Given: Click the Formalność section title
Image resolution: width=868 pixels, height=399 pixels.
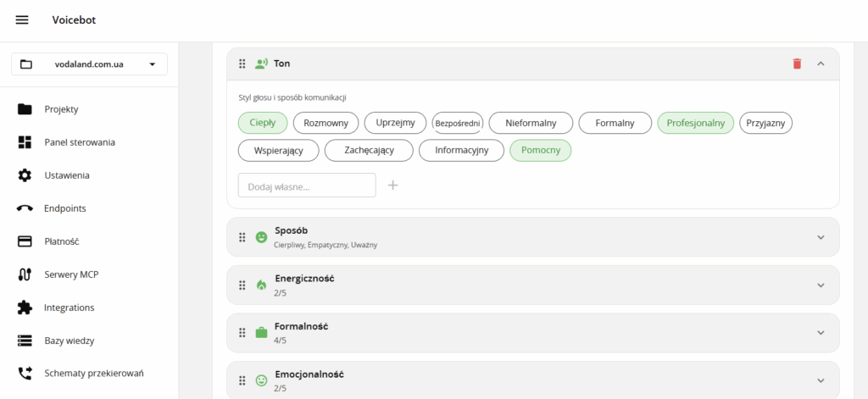Looking at the screenshot, I should (302, 326).
